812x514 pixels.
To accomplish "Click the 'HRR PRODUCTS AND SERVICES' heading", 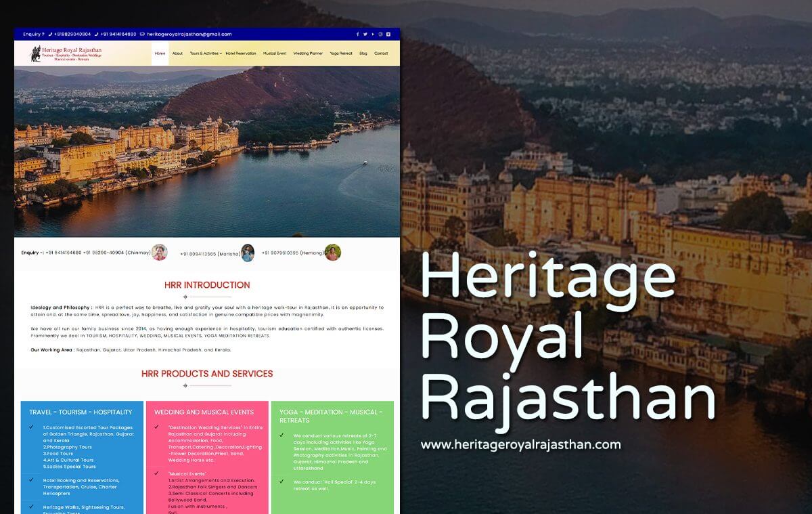I will [x=207, y=374].
